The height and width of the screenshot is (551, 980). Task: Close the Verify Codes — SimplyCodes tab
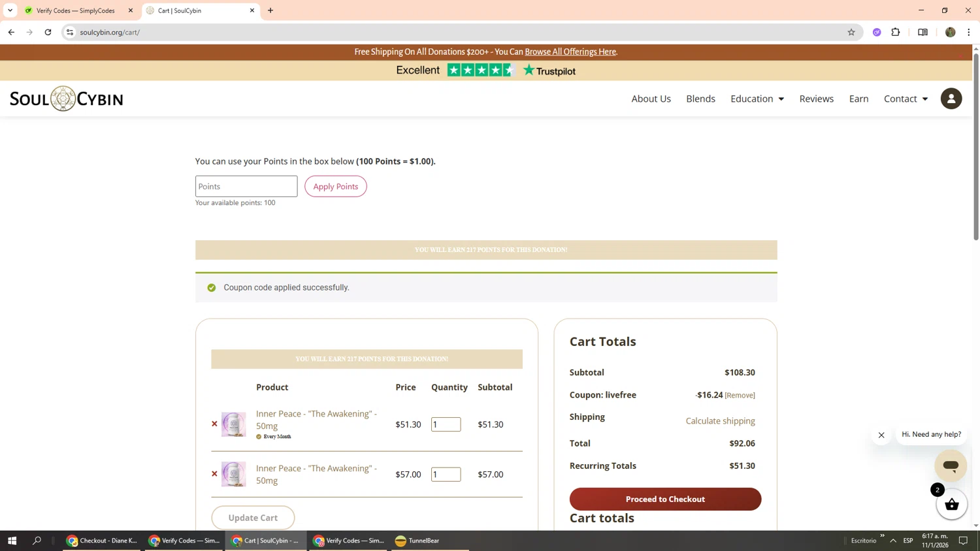pos(131,10)
